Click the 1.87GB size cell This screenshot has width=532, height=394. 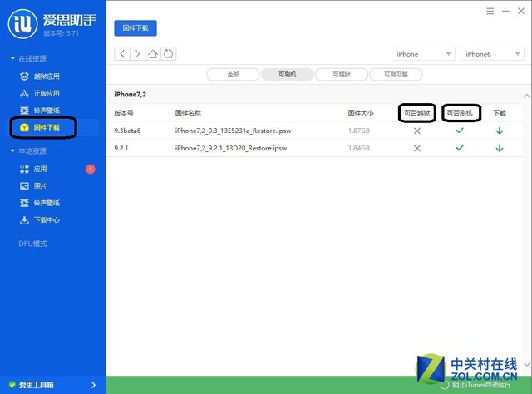click(x=358, y=131)
